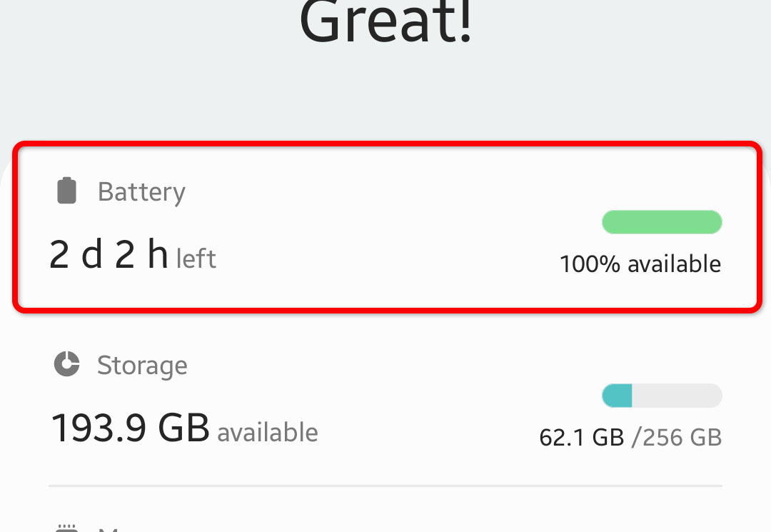Click the Storage label text
Image resolution: width=771 pixels, height=532 pixels.
(142, 365)
